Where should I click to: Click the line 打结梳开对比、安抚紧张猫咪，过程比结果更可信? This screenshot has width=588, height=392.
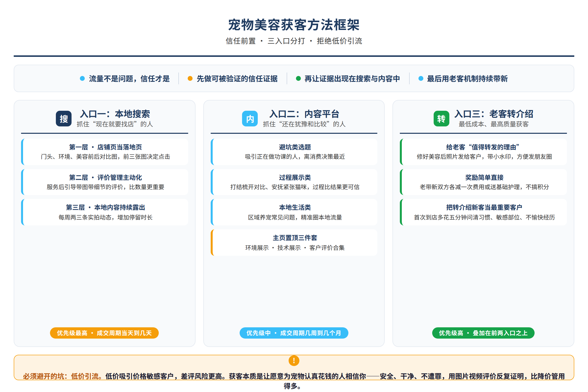coord(295,187)
